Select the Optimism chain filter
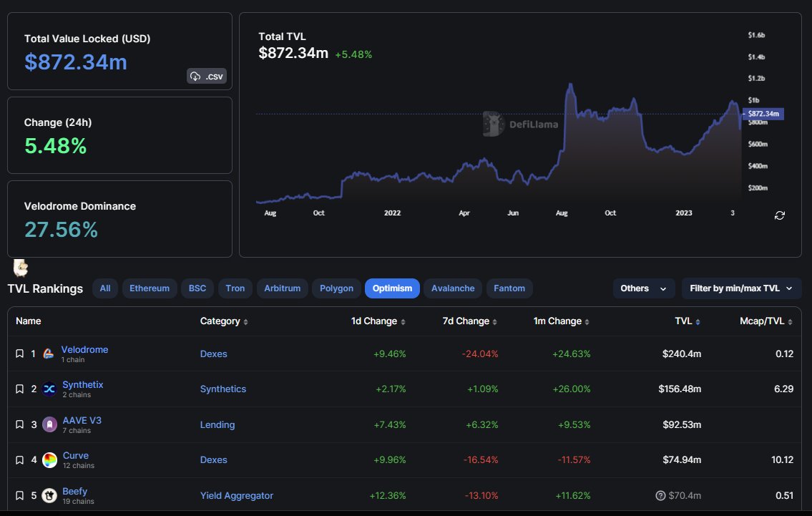Image resolution: width=812 pixels, height=516 pixels. 392,288
